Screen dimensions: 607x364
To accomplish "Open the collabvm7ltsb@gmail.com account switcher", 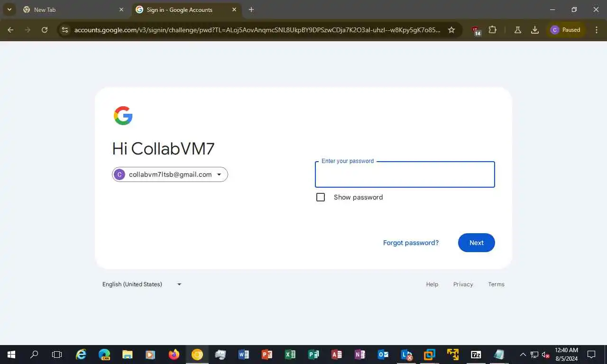I will click(x=170, y=174).
